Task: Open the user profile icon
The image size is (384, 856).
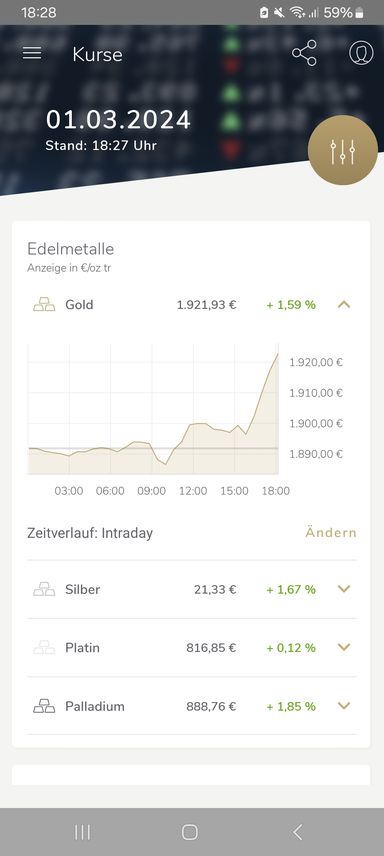Action: 361,53
